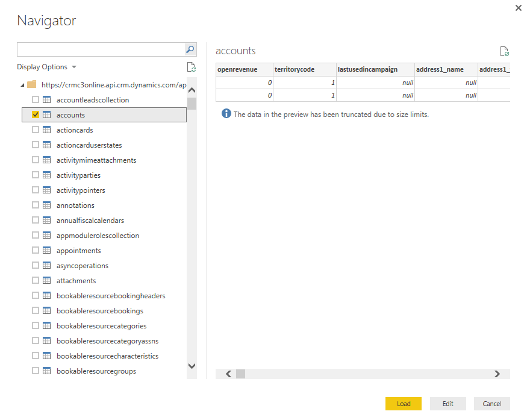Click table icon beside bookableresourcebookings
Screen dimensions: 527x420
click(x=47, y=311)
